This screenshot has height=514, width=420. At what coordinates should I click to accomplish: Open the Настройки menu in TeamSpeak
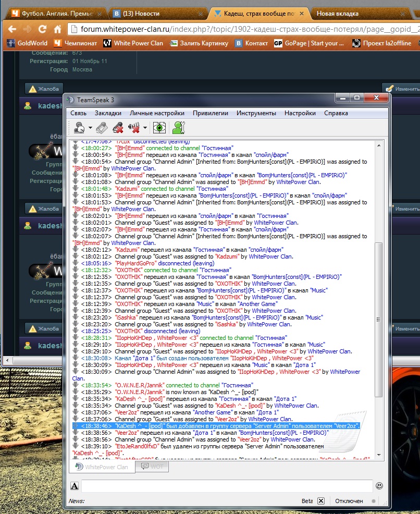(300, 113)
